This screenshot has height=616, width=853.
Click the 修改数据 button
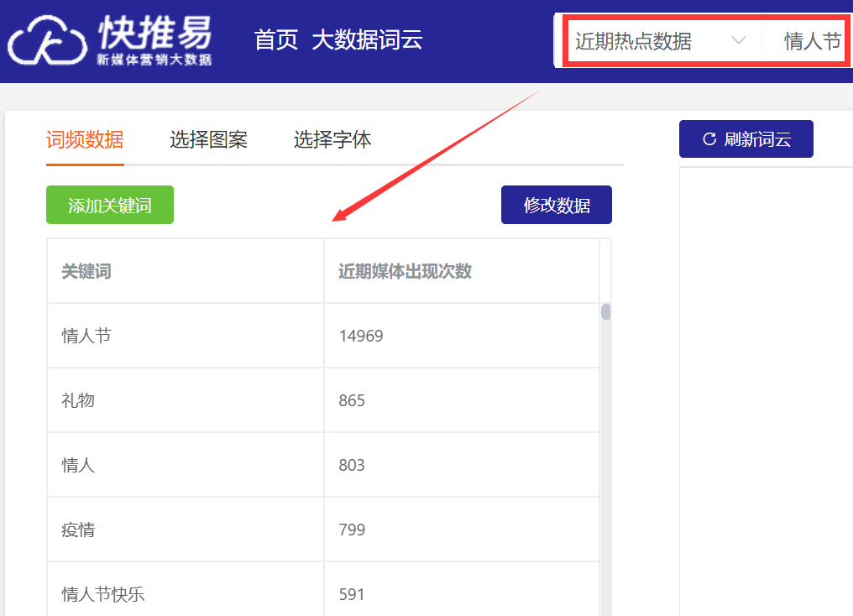click(x=557, y=205)
